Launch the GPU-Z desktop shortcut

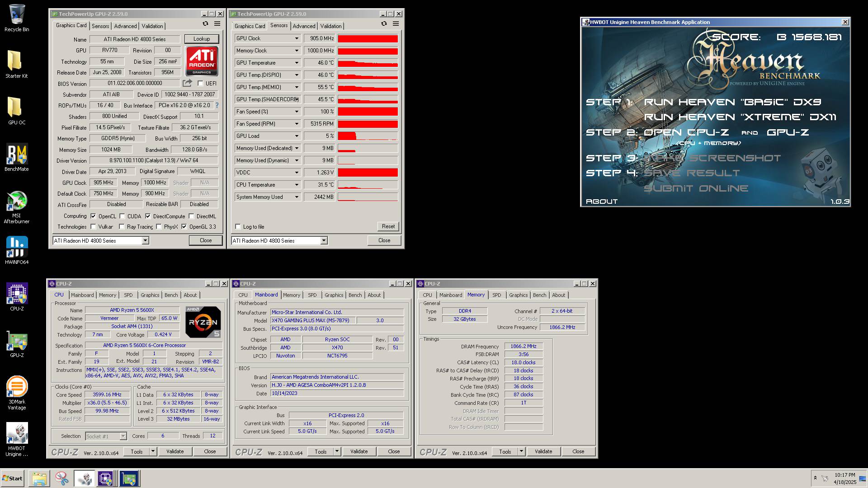[17, 343]
